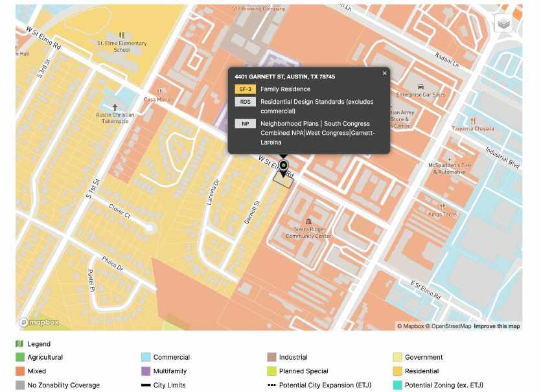The height and width of the screenshot is (392, 541).
Task: Click the Radam Ln road label
Action: tap(447, 60)
